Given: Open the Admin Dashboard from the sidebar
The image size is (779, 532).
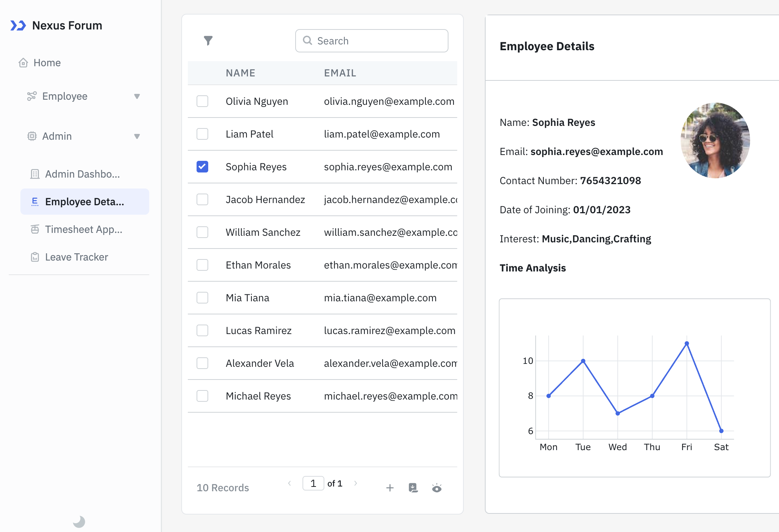Looking at the screenshot, I should [82, 174].
